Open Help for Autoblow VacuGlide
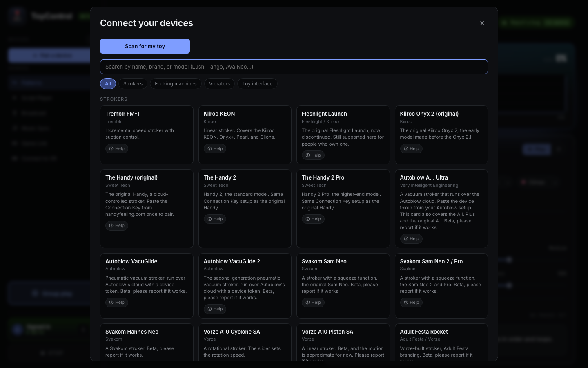 click(117, 303)
